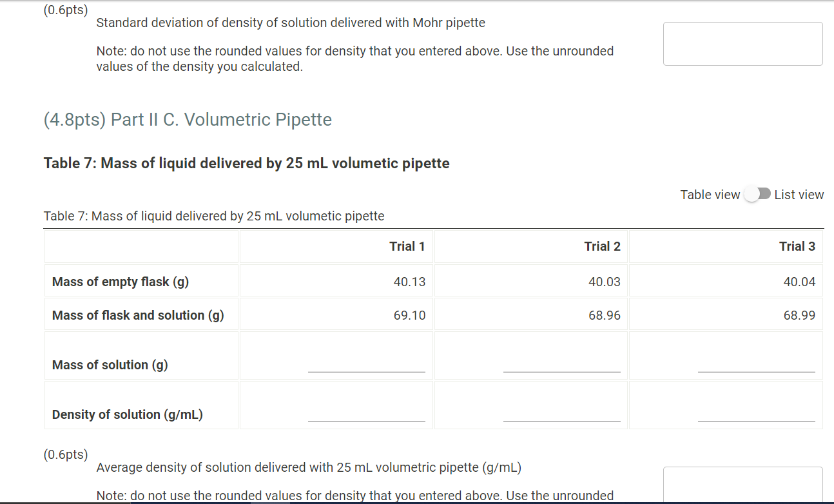The height and width of the screenshot is (504, 834).
Task: Fill in Density of solution for Trial 3
Action: tap(756, 419)
